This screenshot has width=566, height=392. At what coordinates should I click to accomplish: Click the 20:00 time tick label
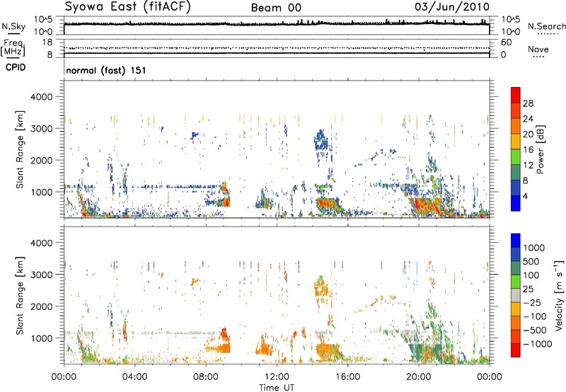coord(418,377)
